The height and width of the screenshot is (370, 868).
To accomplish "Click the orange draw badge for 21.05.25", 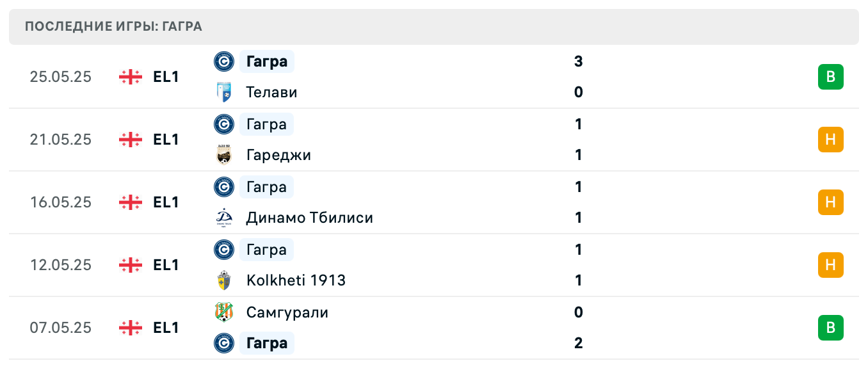I will 830,140.
